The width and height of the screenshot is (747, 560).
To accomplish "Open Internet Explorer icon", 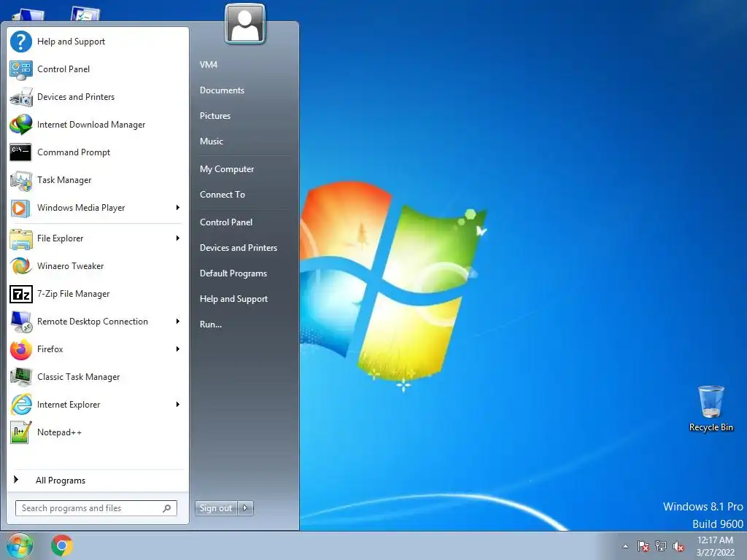I will click(21, 405).
